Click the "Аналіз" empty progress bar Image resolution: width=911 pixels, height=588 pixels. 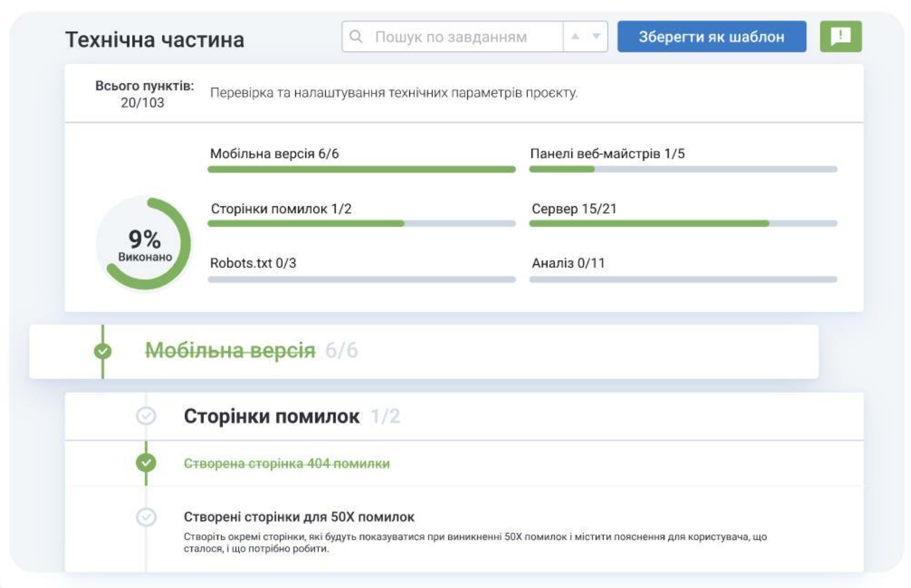click(683, 280)
